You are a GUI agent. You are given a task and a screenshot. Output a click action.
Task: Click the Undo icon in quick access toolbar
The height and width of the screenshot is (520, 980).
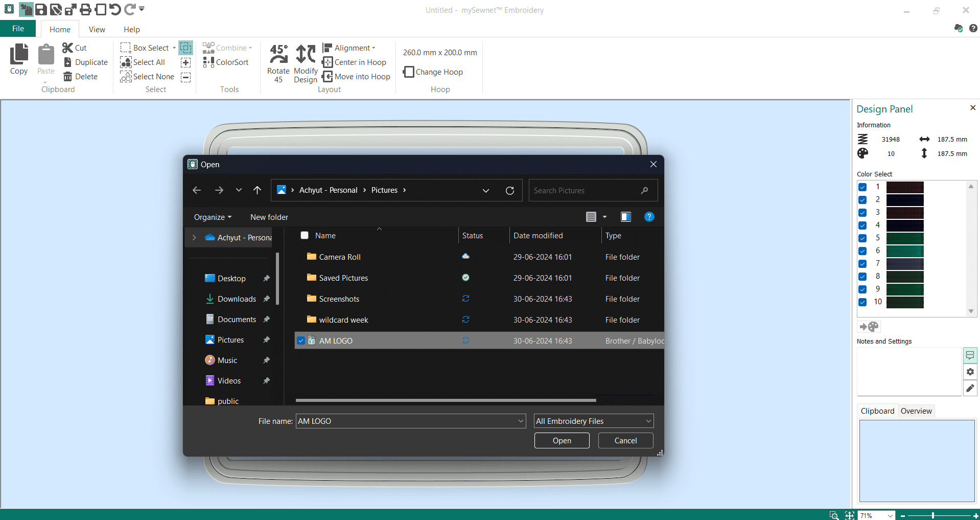tap(115, 9)
